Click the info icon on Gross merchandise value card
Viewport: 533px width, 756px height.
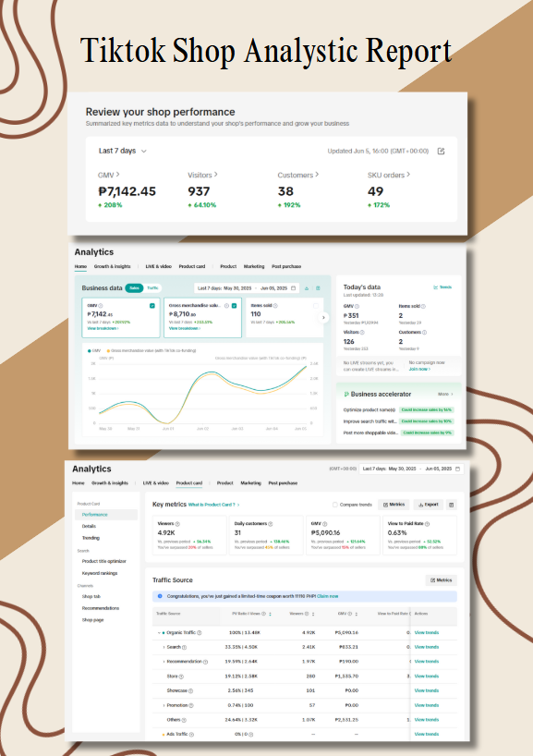(226, 306)
